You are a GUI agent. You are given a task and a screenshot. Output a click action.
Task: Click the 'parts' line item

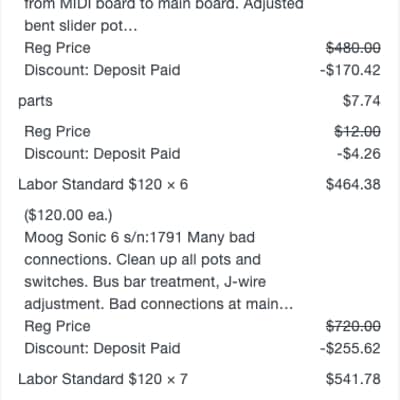pos(35,101)
